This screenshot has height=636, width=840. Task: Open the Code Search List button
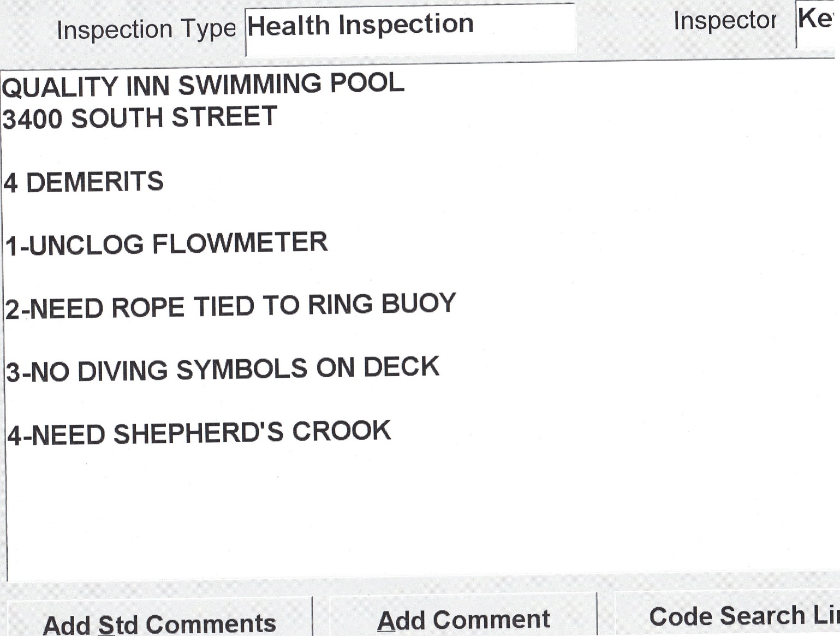(742, 617)
